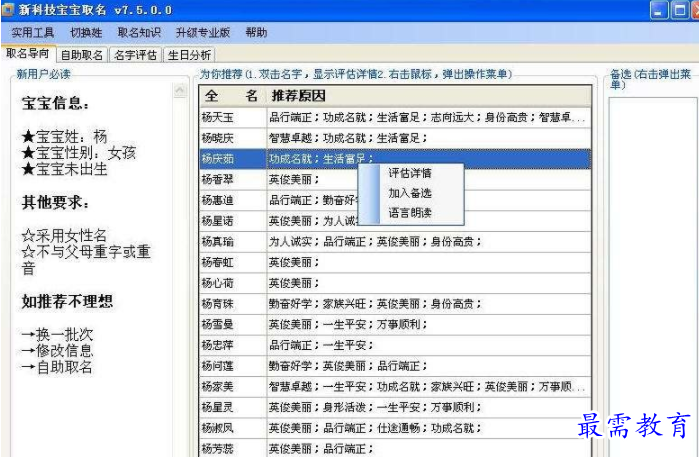Switch to the 取名导向 tab
699x457 pixels.
click(x=28, y=54)
